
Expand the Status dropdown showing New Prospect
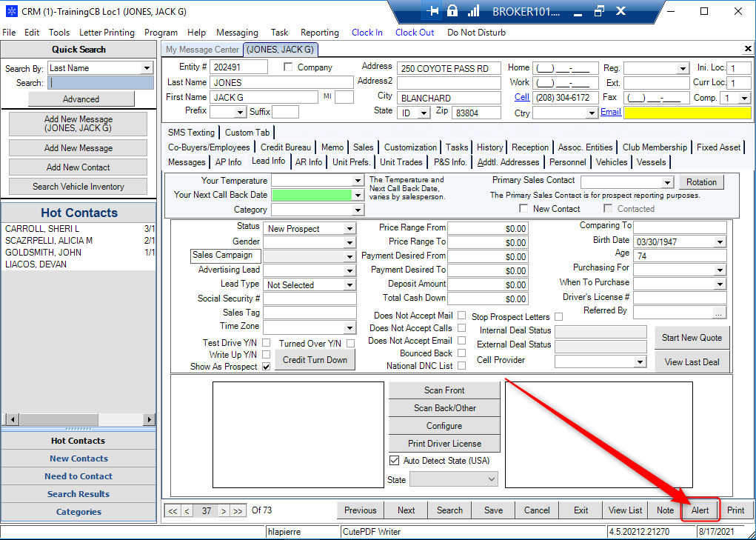pyautogui.click(x=350, y=229)
